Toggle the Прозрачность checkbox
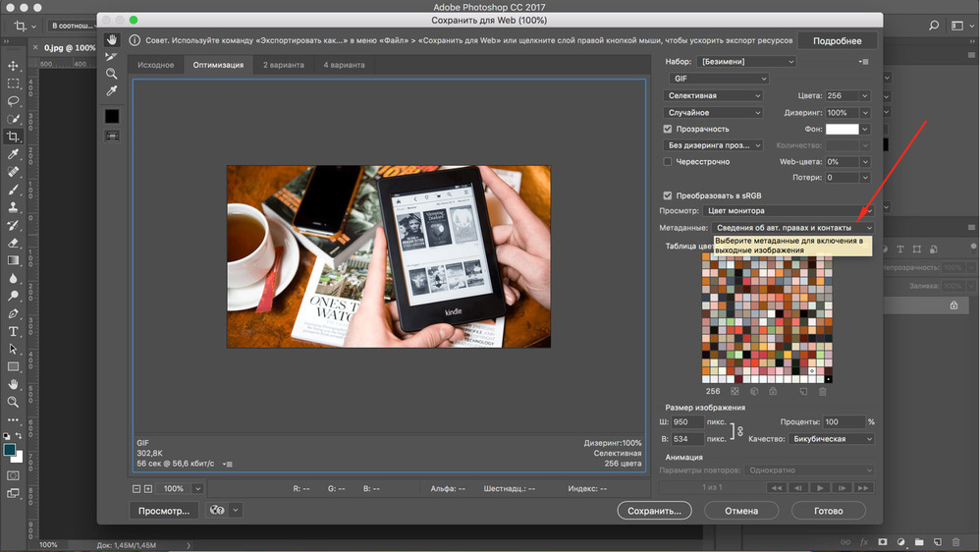Image resolution: width=980 pixels, height=552 pixels. [668, 129]
